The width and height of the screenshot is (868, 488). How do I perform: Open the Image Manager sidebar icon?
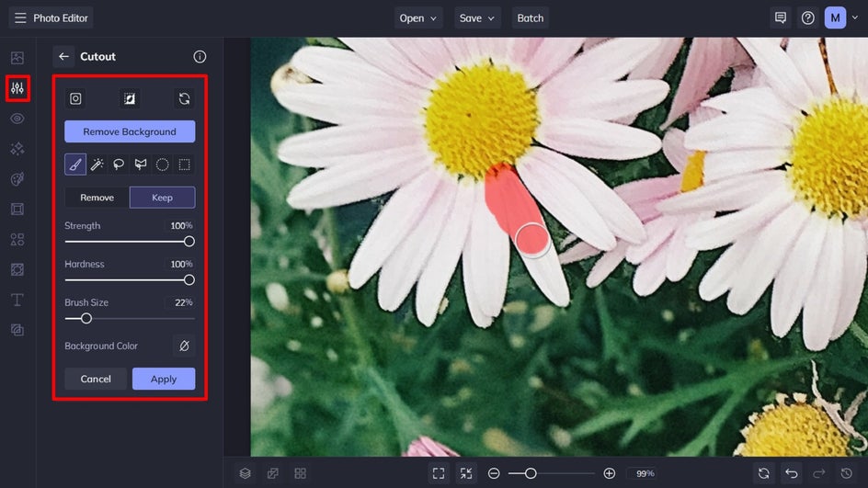(17, 58)
